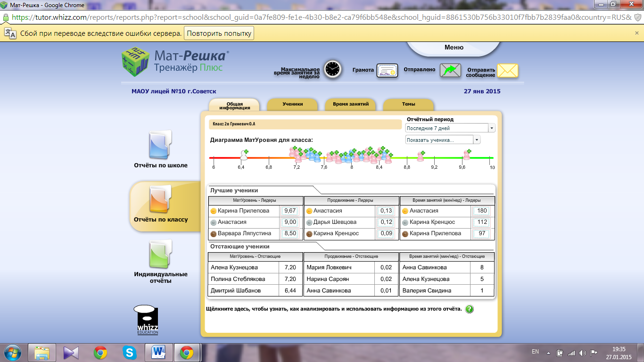
Task: Click the school name МАОУ лицей №10 г.Советск
Action: tap(174, 91)
